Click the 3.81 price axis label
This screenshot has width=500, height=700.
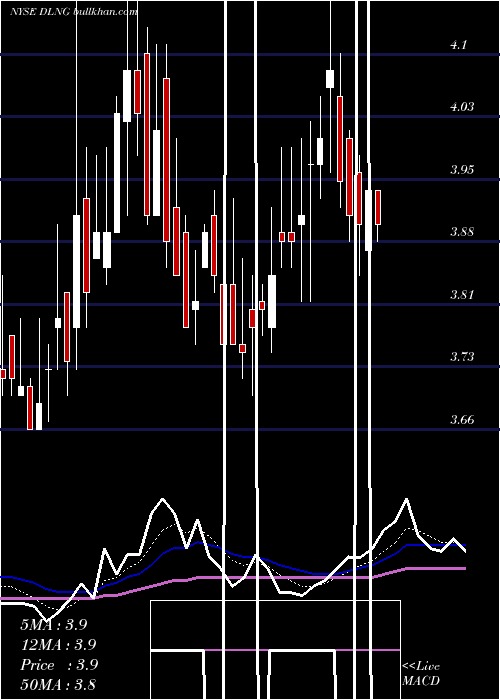[x=462, y=295]
